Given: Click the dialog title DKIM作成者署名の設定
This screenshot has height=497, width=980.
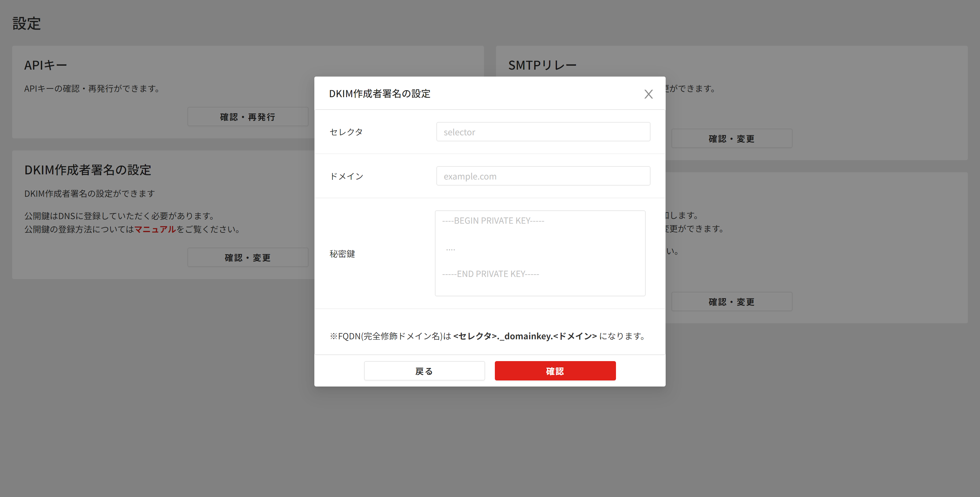Looking at the screenshot, I should 379,94.
